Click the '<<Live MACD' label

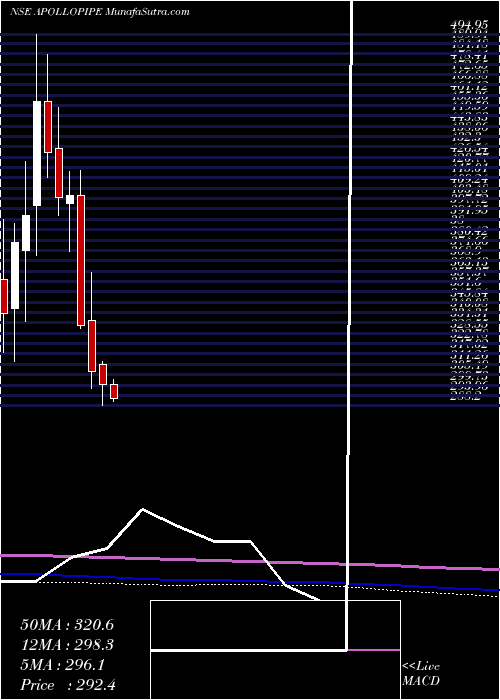[421, 674]
